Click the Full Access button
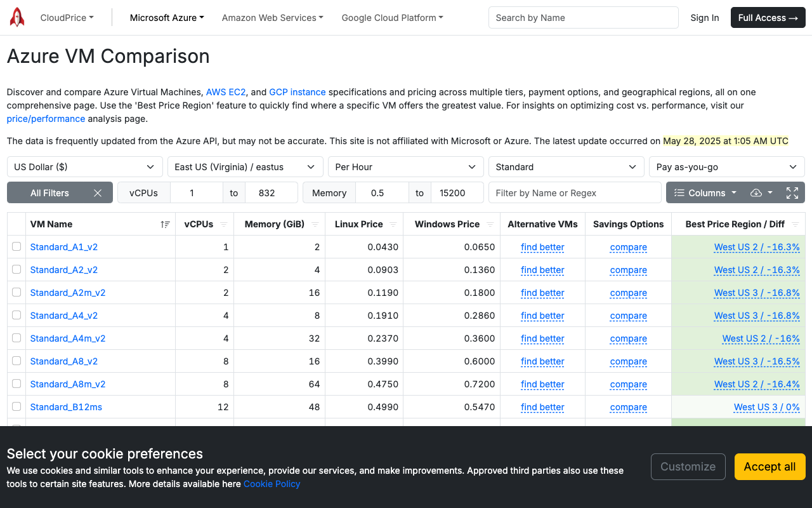 (x=768, y=18)
